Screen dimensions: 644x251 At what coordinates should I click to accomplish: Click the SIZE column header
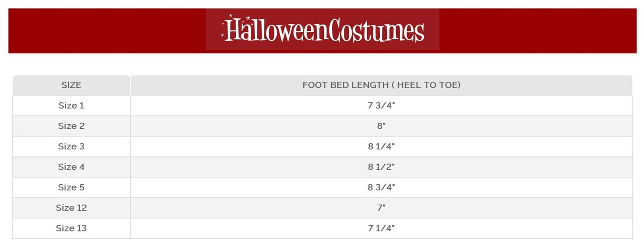click(x=71, y=85)
